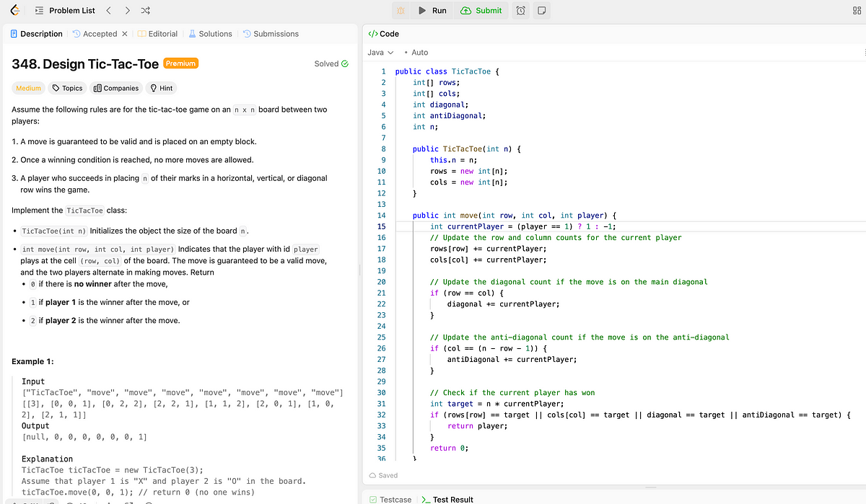The width and height of the screenshot is (866, 504).
Task: Close the Accepted tab
Action: click(x=124, y=34)
